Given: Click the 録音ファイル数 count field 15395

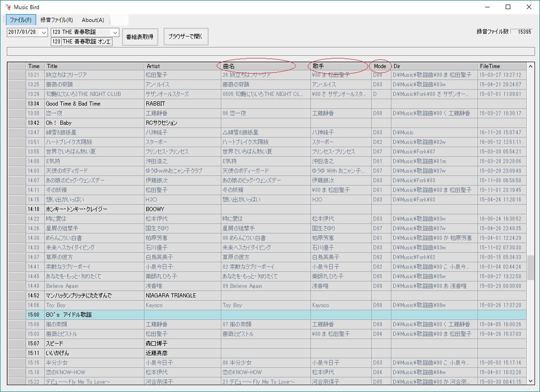Looking at the screenshot, I should coord(521,32).
